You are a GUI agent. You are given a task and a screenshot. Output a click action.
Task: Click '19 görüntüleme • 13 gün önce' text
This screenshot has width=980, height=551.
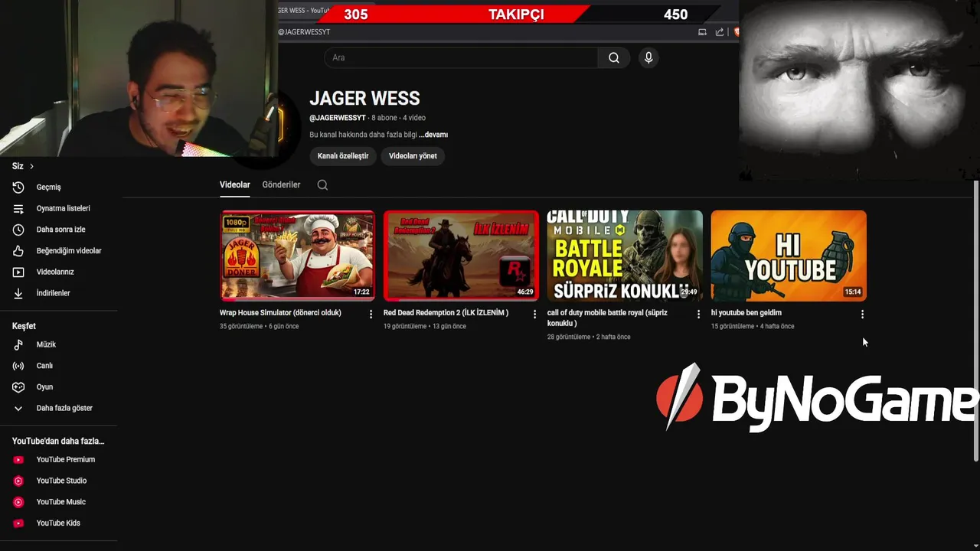(x=425, y=326)
